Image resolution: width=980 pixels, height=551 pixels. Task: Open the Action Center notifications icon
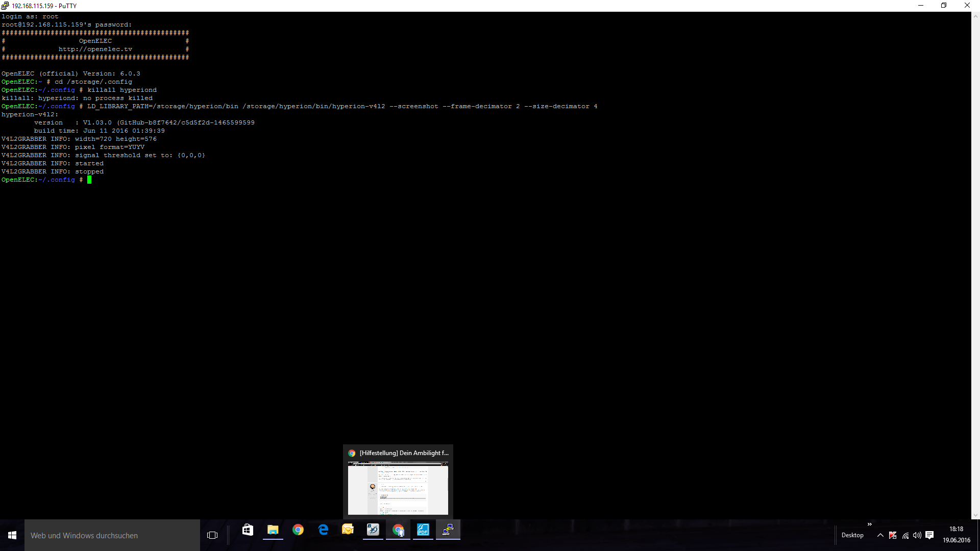tap(929, 535)
